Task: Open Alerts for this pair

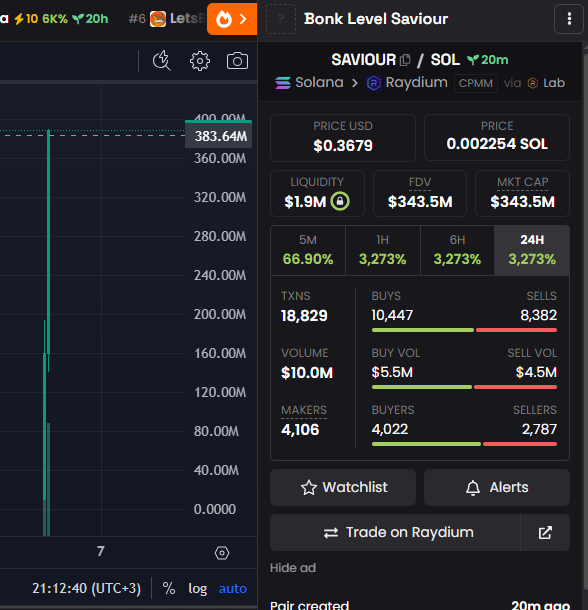Action: pos(497,487)
